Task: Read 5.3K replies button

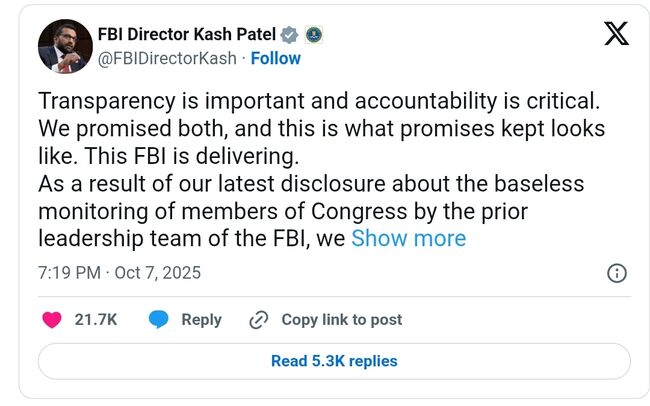Action: coord(334,361)
